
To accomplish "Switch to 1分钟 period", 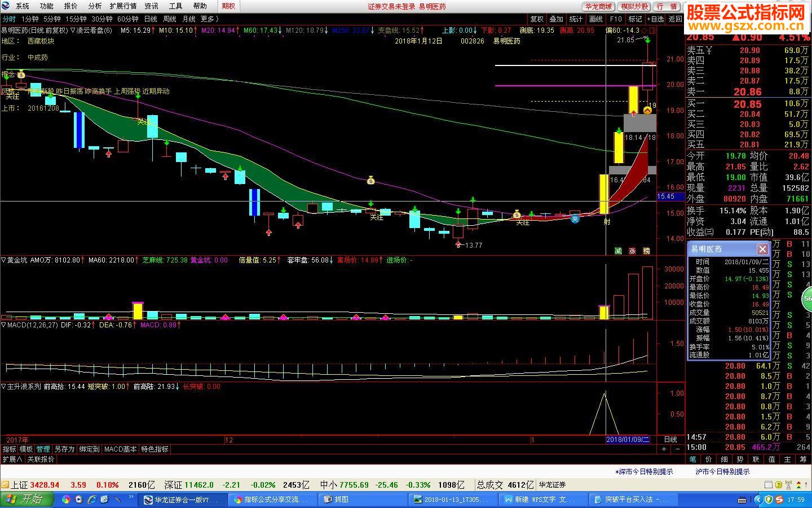I will pyautogui.click(x=30, y=19).
